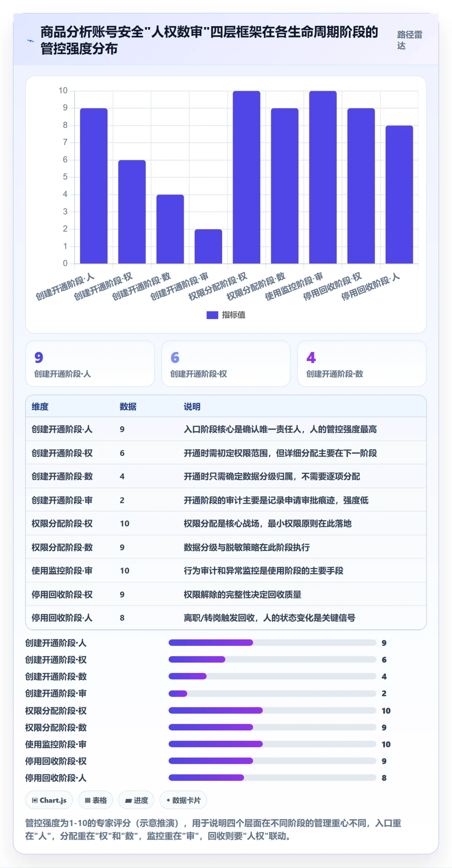Click the 路径雷达 label in the header

tap(410, 40)
